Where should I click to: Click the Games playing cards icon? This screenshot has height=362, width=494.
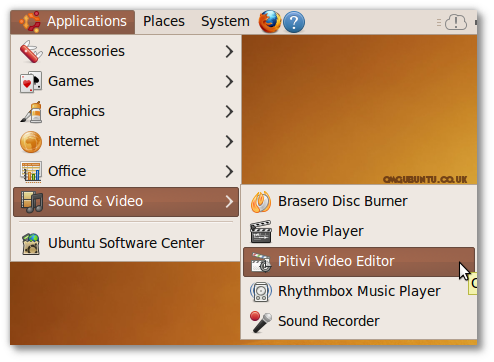(31, 82)
